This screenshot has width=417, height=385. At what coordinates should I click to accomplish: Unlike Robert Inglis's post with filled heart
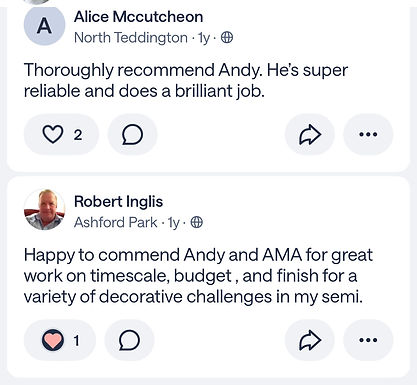[x=53, y=340]
